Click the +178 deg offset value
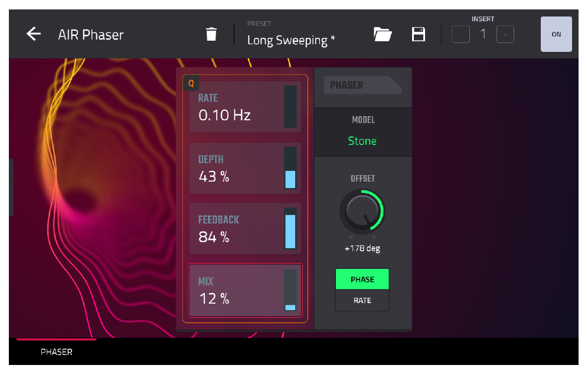This screenshot has width=588, height=375. [x=362, y=248]
